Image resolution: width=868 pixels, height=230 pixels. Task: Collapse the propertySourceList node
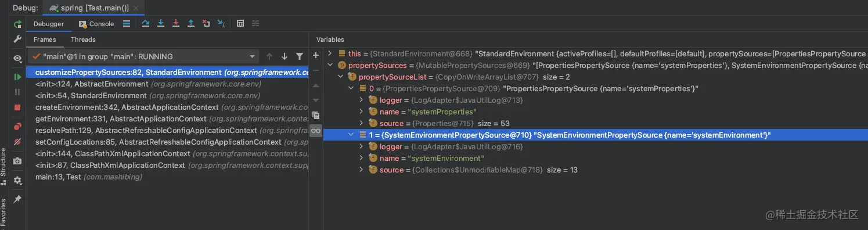340,77
